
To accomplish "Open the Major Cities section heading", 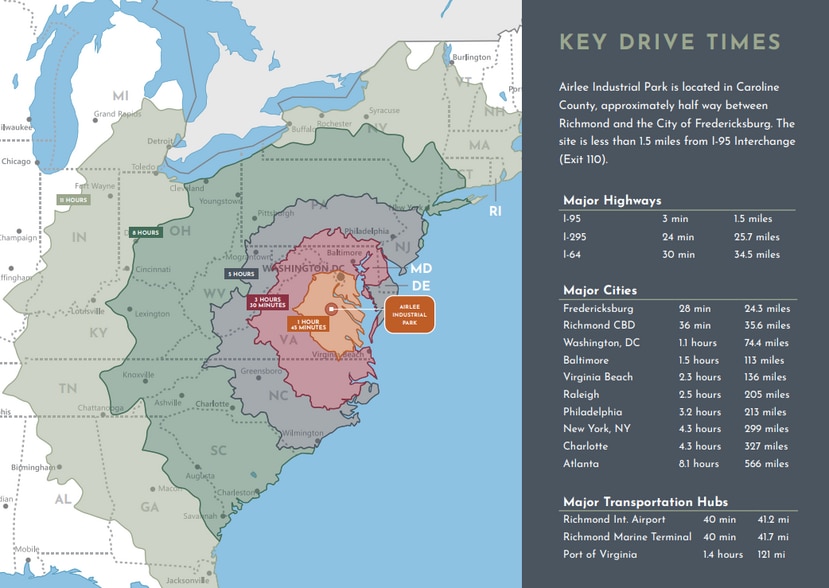I will pos(600,290).
